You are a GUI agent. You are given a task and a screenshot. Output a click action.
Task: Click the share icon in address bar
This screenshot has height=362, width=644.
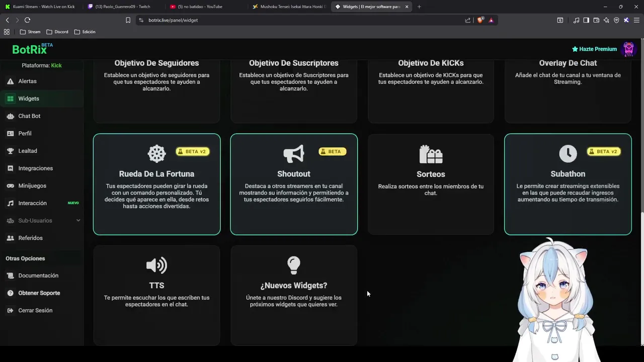(468, 20)
